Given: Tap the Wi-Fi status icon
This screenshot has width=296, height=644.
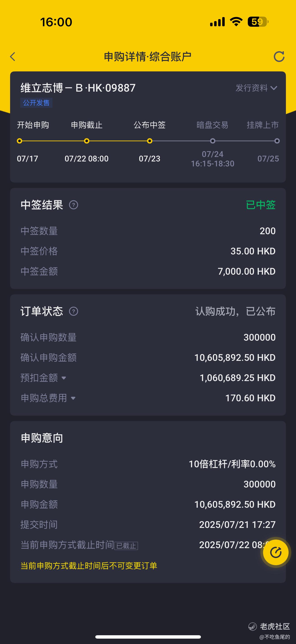Looking at the screenshot, I should pos(236,22).
